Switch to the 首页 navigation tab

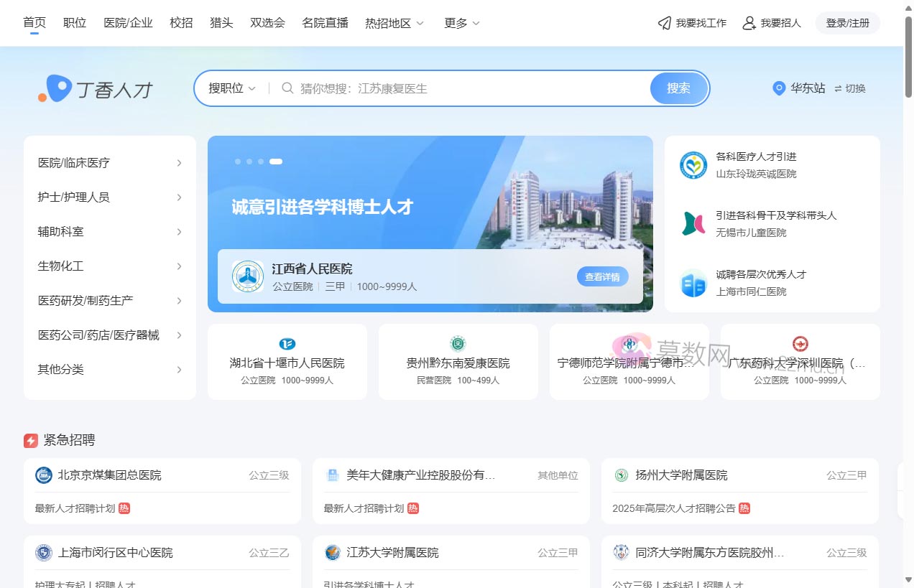click(x=34, y=22)
